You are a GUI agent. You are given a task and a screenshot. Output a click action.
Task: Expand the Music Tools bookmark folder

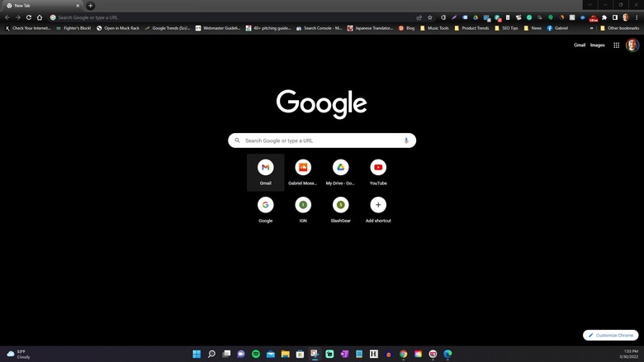pos(434,28)
